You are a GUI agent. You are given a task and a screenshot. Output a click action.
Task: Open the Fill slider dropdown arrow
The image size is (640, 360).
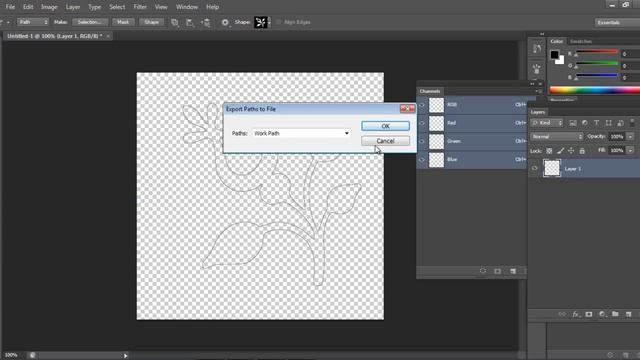click(x=630, y=151)
